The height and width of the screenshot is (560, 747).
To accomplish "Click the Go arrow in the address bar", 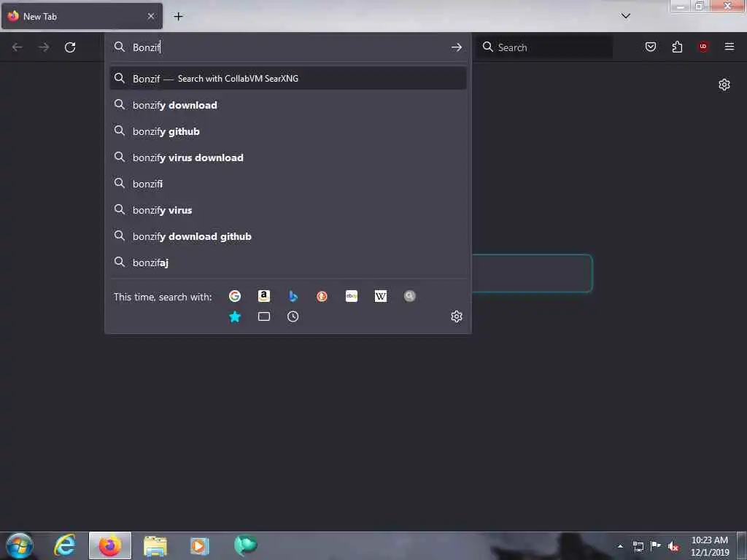I will [457, 47].
